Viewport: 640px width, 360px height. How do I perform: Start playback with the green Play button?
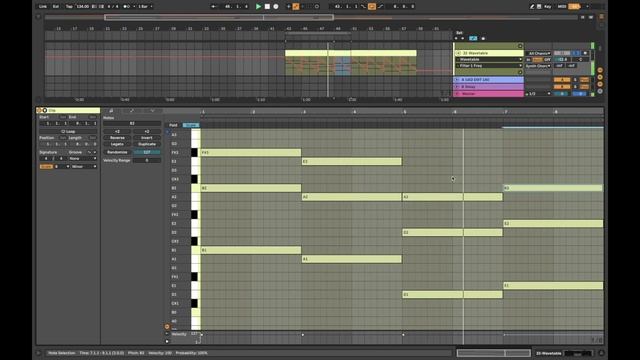coord(258,7)
